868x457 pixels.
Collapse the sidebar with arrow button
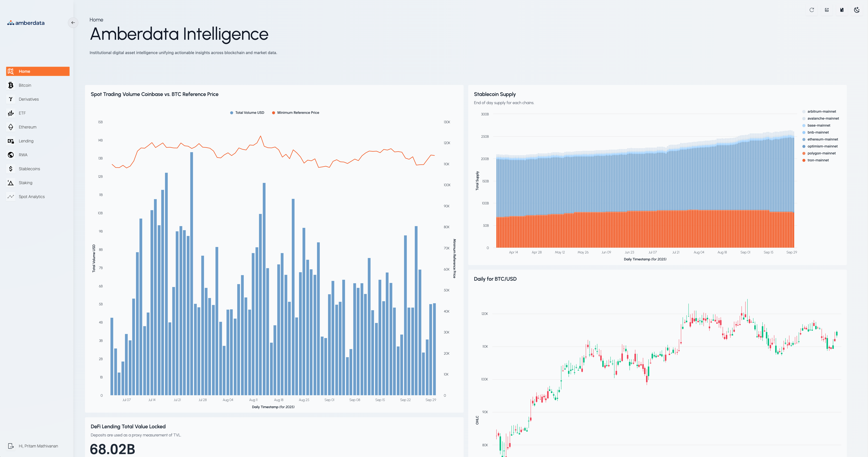click(x=73, y=23)
